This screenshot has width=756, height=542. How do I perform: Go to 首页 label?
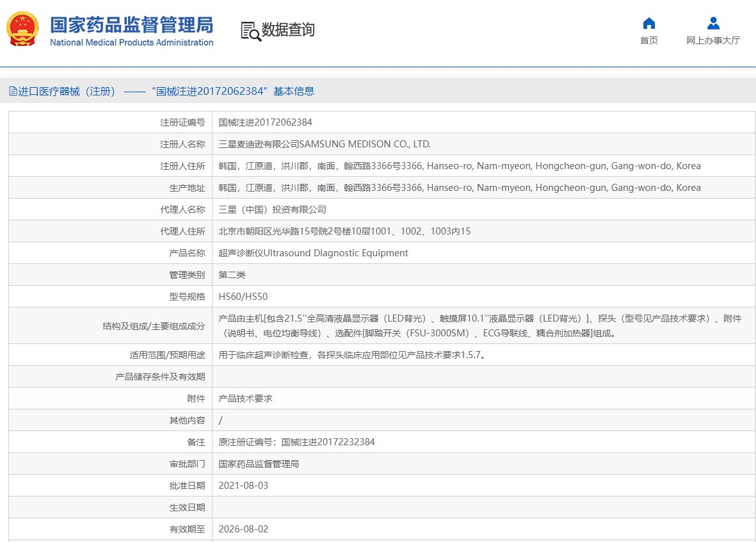point(649,40)
